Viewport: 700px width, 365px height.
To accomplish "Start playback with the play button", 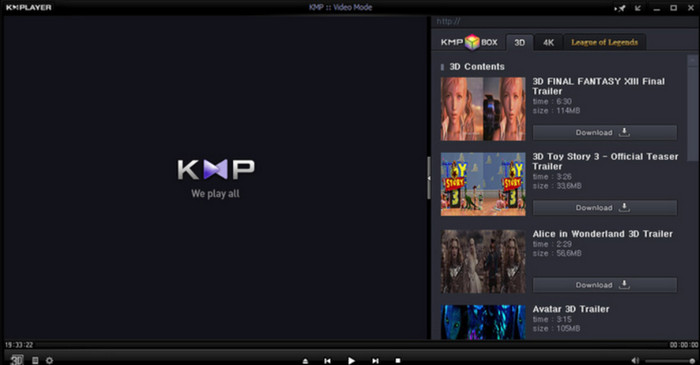I will pos(351,361).
